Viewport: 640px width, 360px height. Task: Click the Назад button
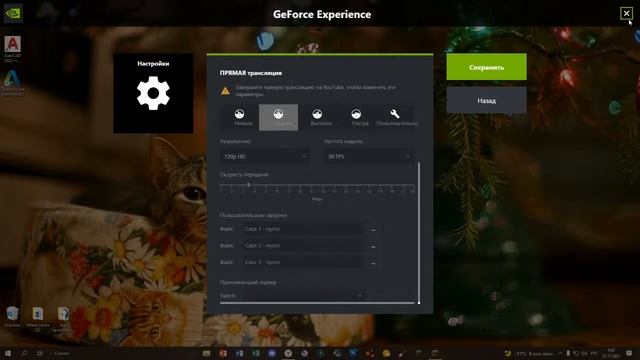(486, 100)
